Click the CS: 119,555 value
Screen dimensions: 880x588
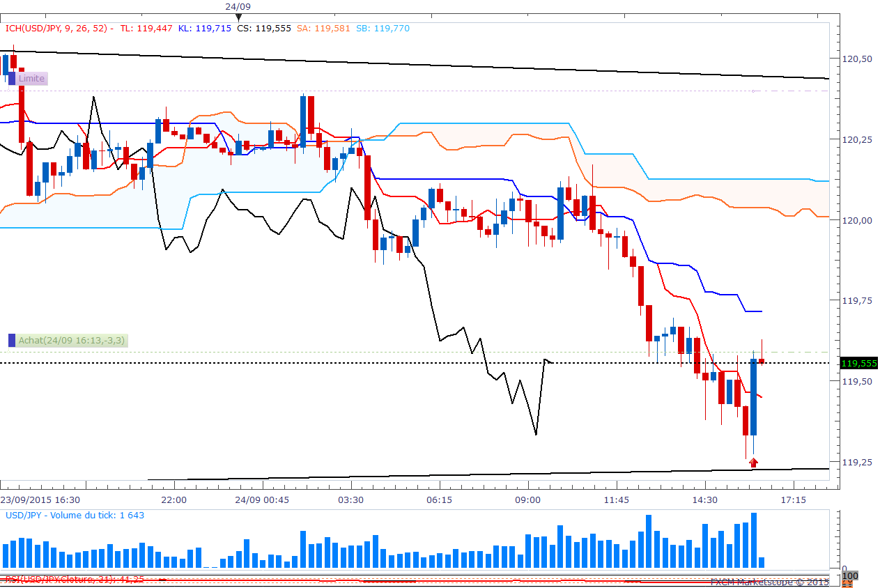point(264,29)
